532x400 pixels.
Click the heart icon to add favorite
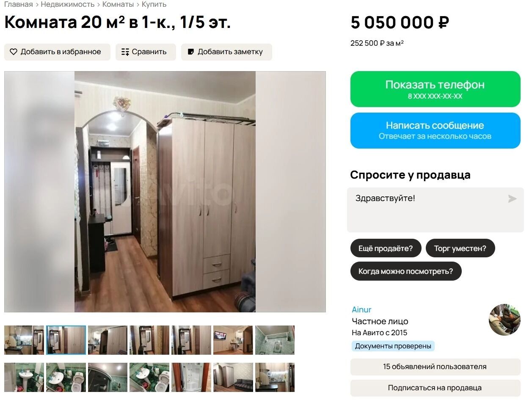coord(14,52)
